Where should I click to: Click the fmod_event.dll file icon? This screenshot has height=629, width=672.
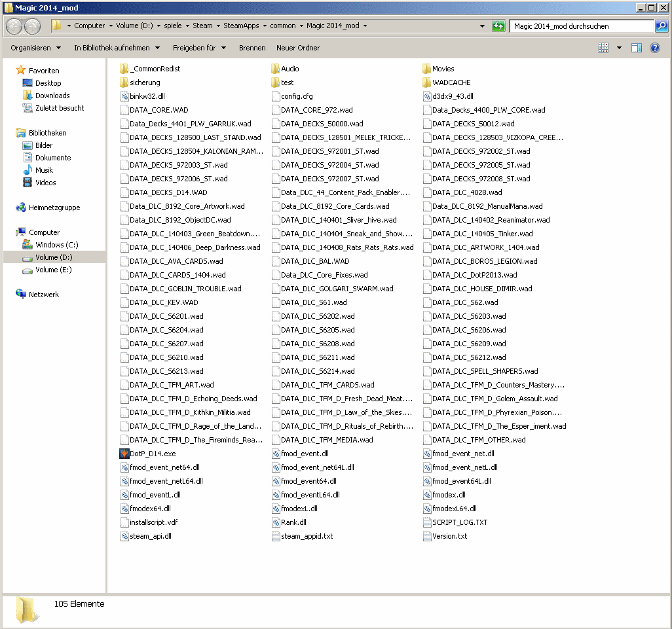point(276,454)
